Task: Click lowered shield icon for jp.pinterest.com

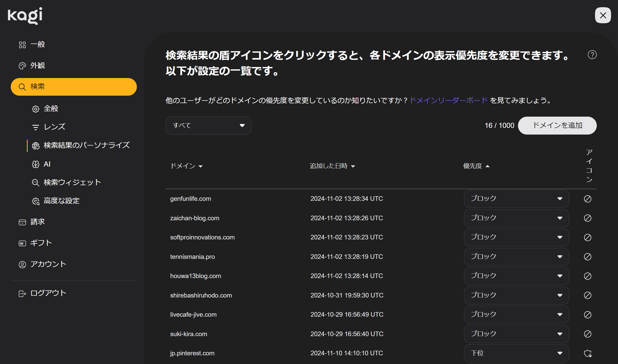Action: tap(588, 353)
